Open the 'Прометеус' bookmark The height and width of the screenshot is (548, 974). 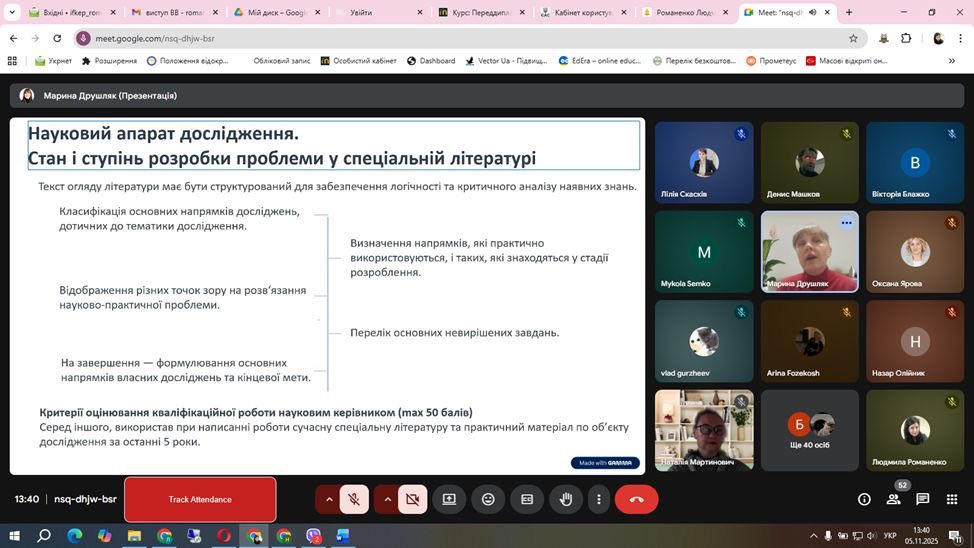click(x=771, y=61)
